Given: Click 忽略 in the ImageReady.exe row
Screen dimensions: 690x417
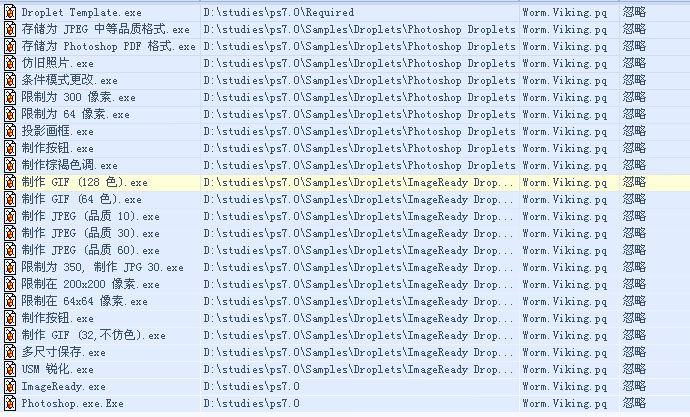Looking at the screenshot, I should click(634, 386).
